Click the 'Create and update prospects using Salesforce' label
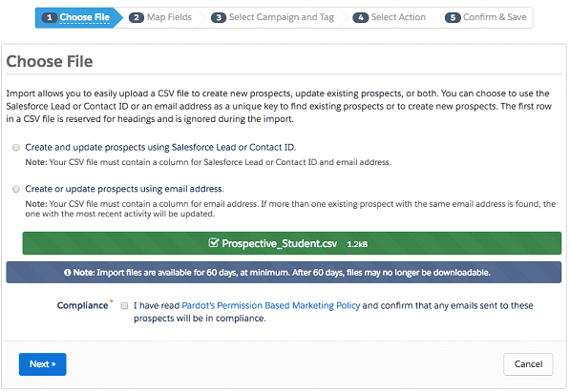 coord(160,147)
